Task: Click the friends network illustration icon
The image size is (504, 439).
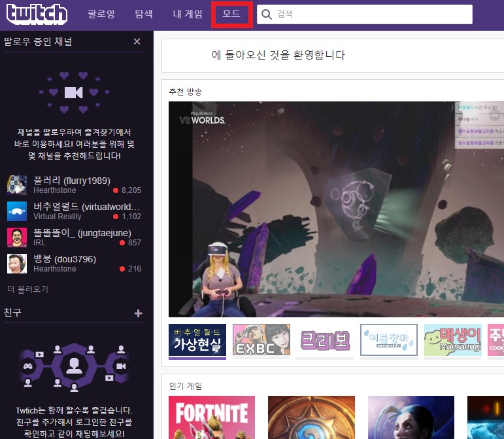Action: point(75,367)
